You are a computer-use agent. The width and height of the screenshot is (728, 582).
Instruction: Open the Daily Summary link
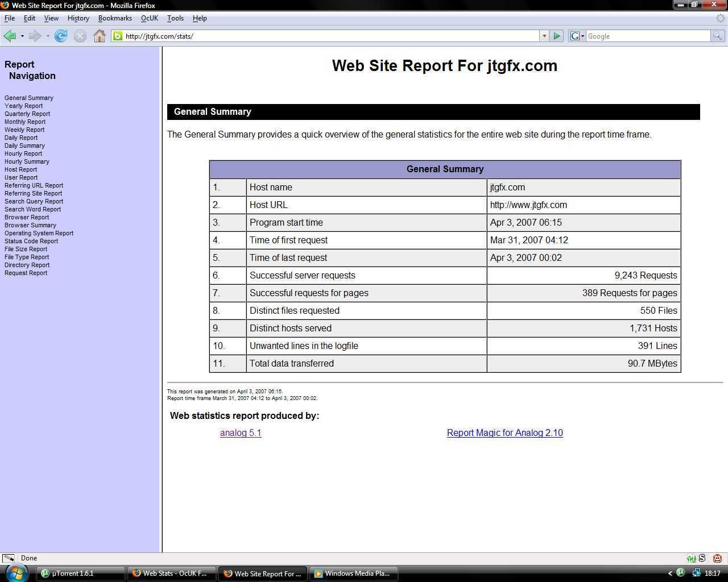tap(24, 145)
